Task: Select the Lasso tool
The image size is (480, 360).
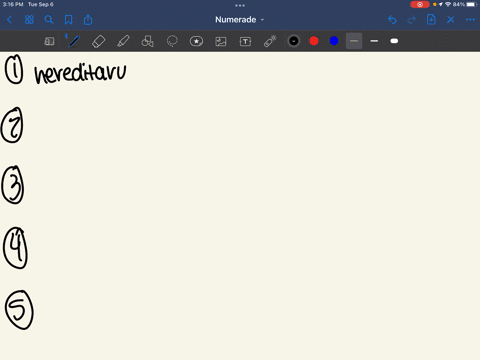Action: 172,41
